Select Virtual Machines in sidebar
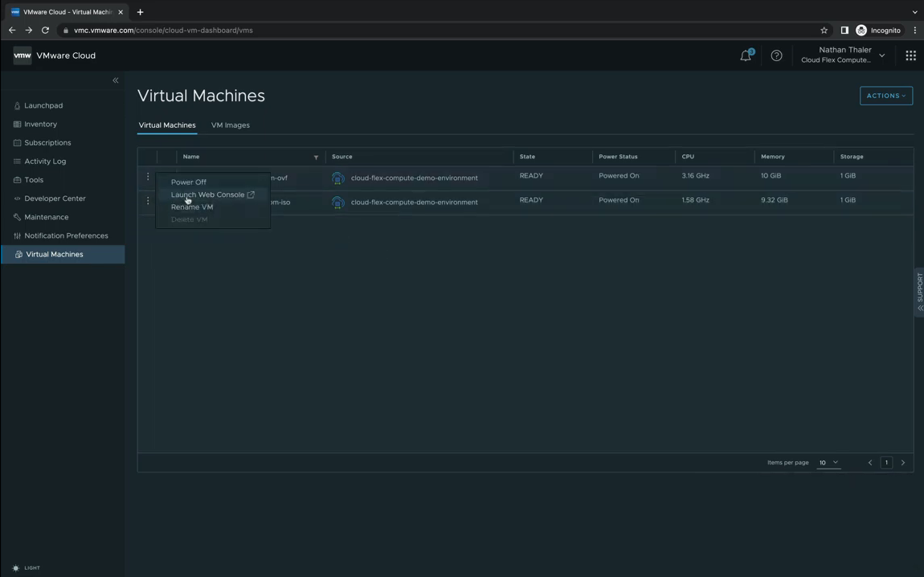This screenshot has height=577, width=924. click(63, 255)
